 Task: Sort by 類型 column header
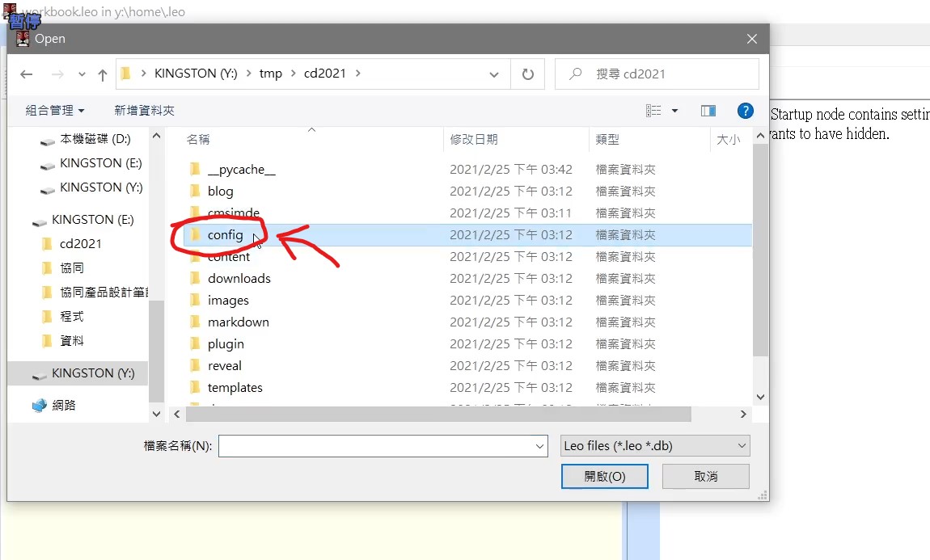[607, 139]
